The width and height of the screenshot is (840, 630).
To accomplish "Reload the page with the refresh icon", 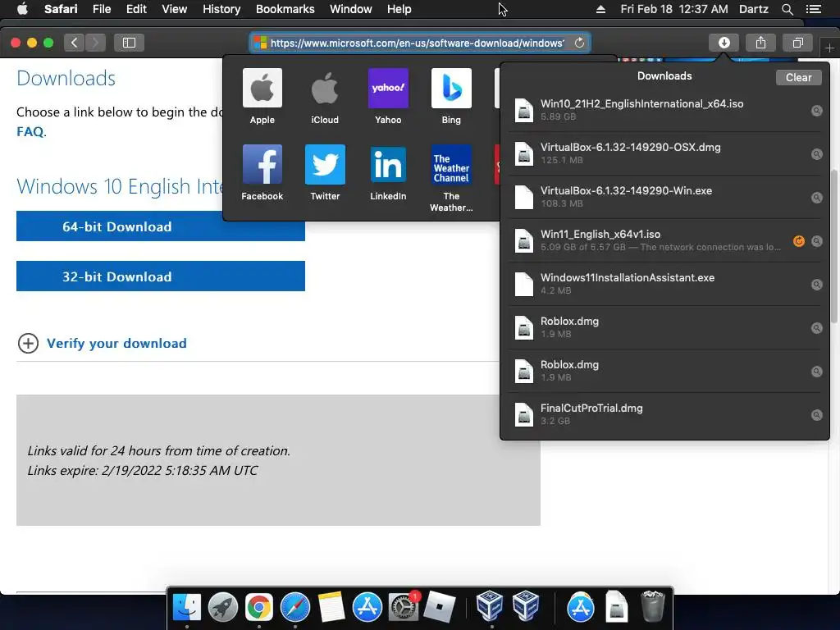I will [579, 43].
